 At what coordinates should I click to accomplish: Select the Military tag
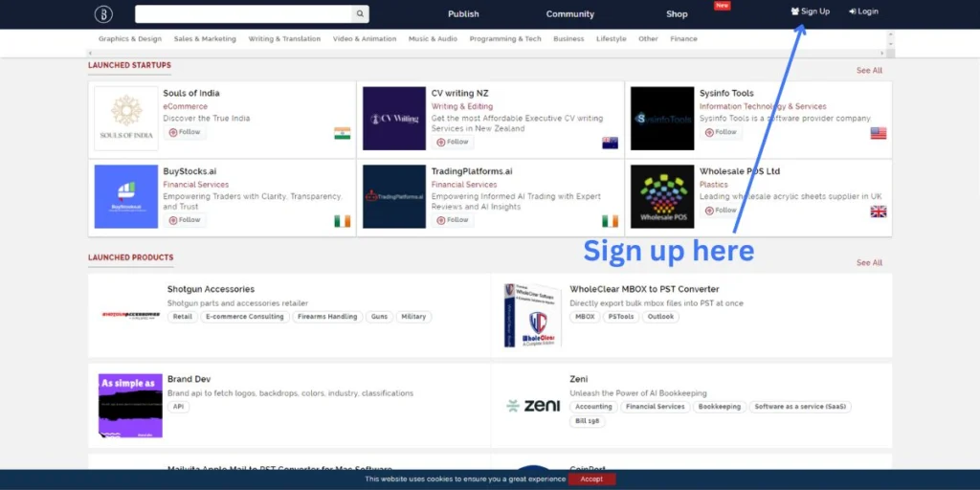pyautogui.click(x=413, y=317)
